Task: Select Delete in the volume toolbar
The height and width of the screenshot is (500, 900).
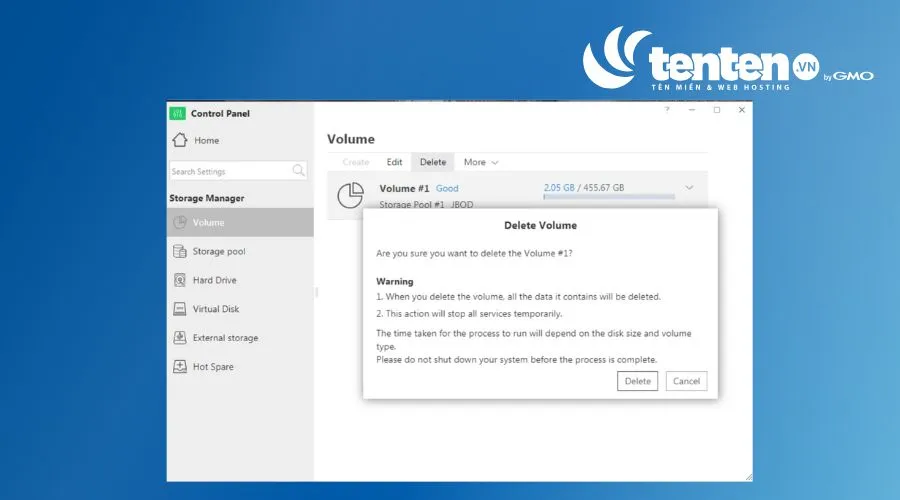Action: tap(433, 162)
